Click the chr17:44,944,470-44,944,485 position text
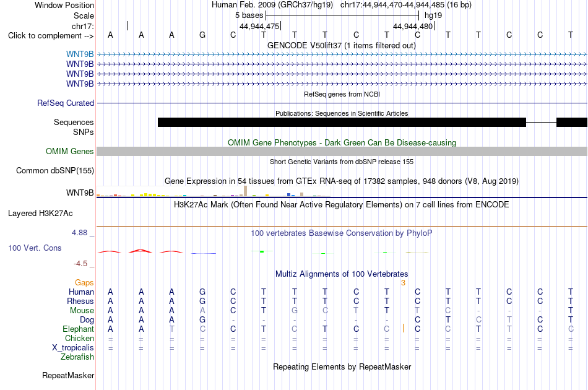This screenshot has width=588, height=390. pyautogui.click(x=406, y=5)
